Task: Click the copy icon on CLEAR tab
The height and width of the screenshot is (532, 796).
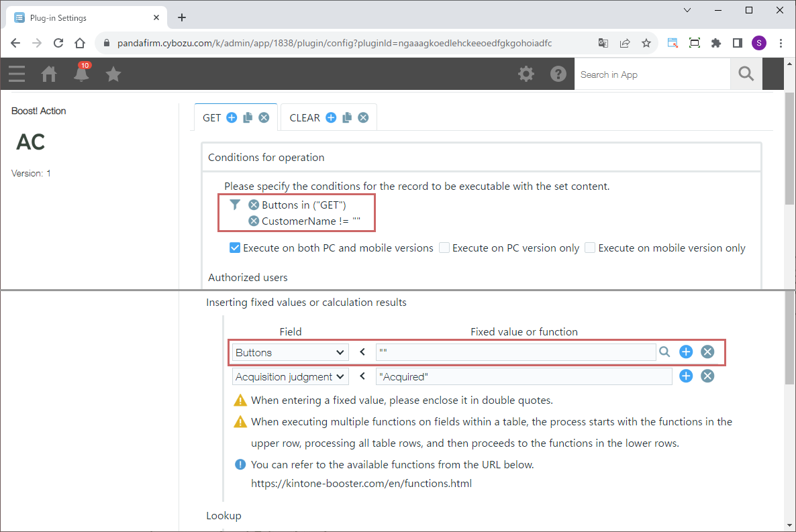Action: point(347,117)
